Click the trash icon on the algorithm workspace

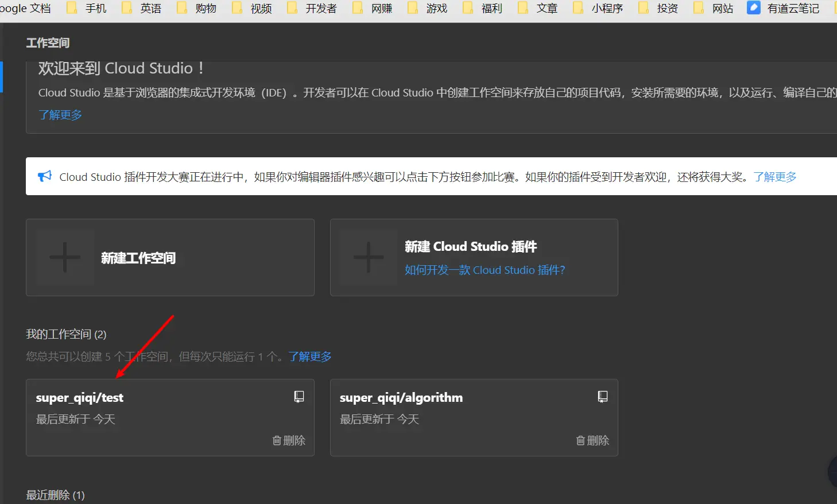point(580,440)
